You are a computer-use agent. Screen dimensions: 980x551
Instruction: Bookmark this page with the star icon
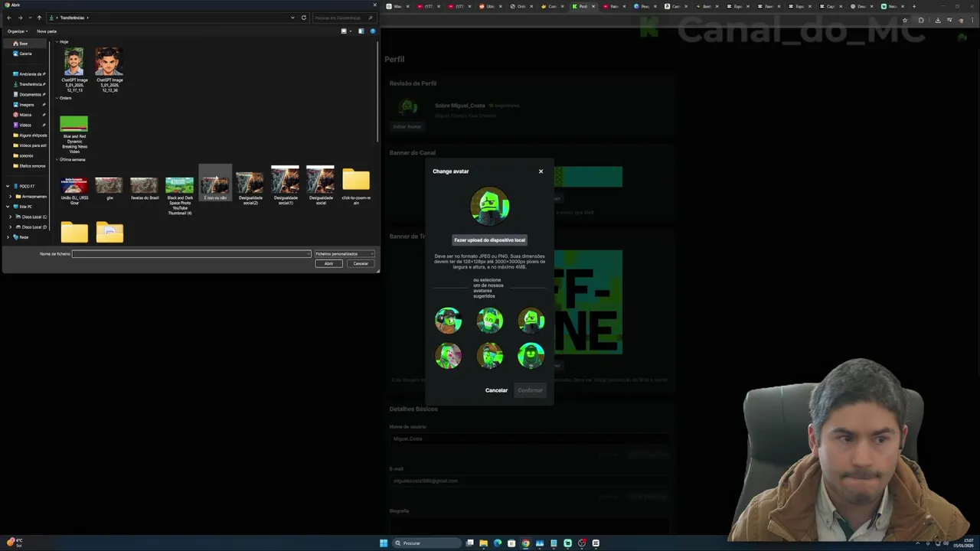pos(905,20)
